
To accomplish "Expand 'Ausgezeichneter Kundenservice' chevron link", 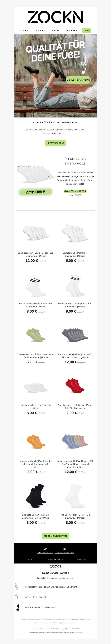I will [40, 607].
